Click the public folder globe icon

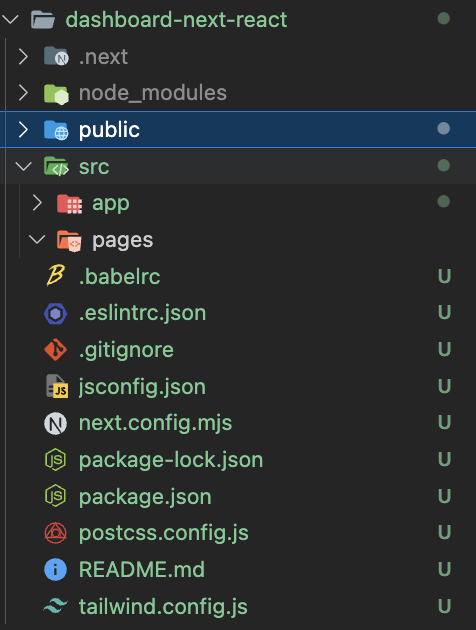56,130
